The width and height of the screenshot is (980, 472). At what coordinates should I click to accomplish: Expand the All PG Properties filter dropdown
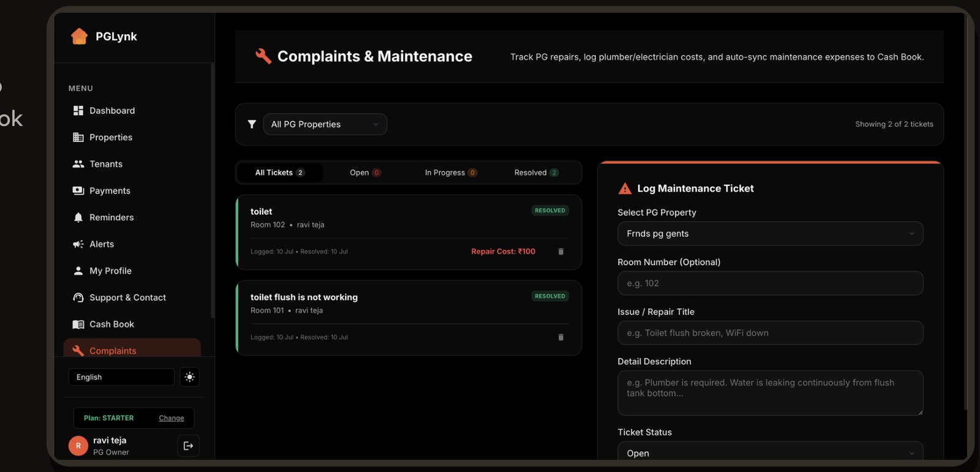pos(325,124)
